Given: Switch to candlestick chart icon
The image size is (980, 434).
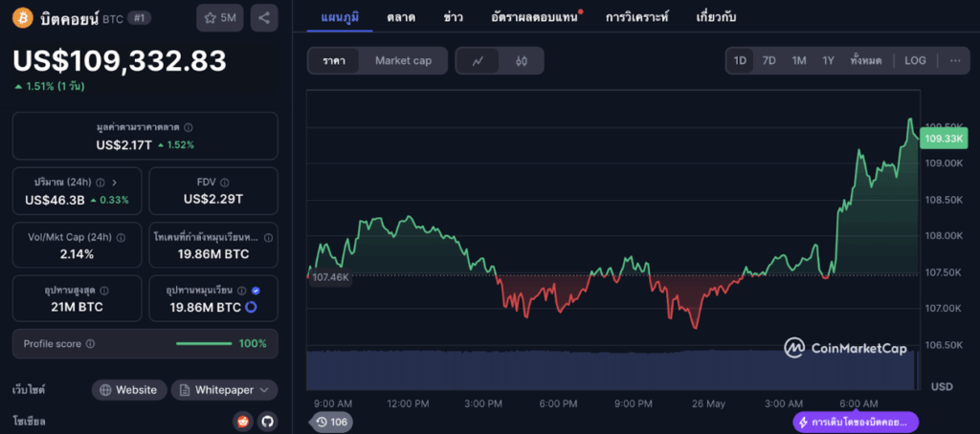Looking at the screenshot, I should tap(522, 61).
